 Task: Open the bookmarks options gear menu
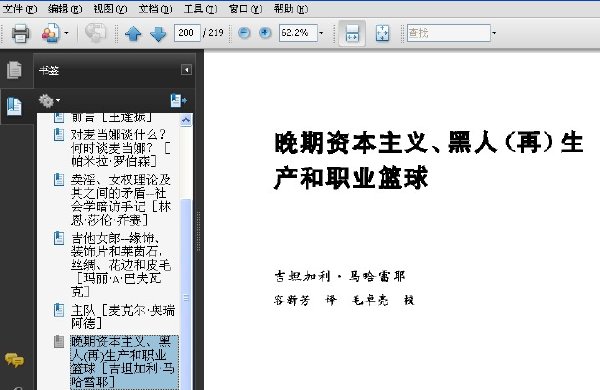pyautogui.click(x=49, y=101)
